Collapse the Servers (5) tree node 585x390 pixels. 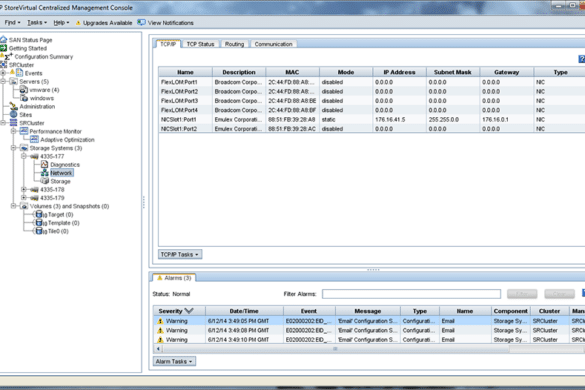pos(3,81)
